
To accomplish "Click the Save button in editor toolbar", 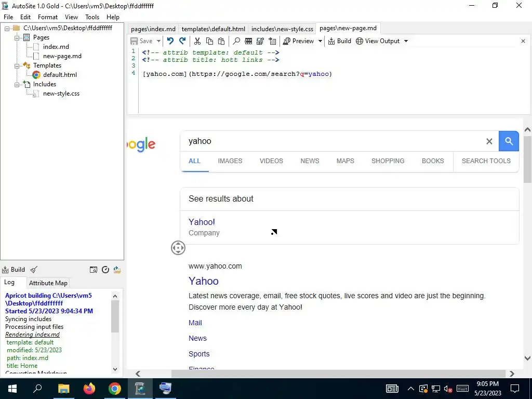I will click(141, 41).
